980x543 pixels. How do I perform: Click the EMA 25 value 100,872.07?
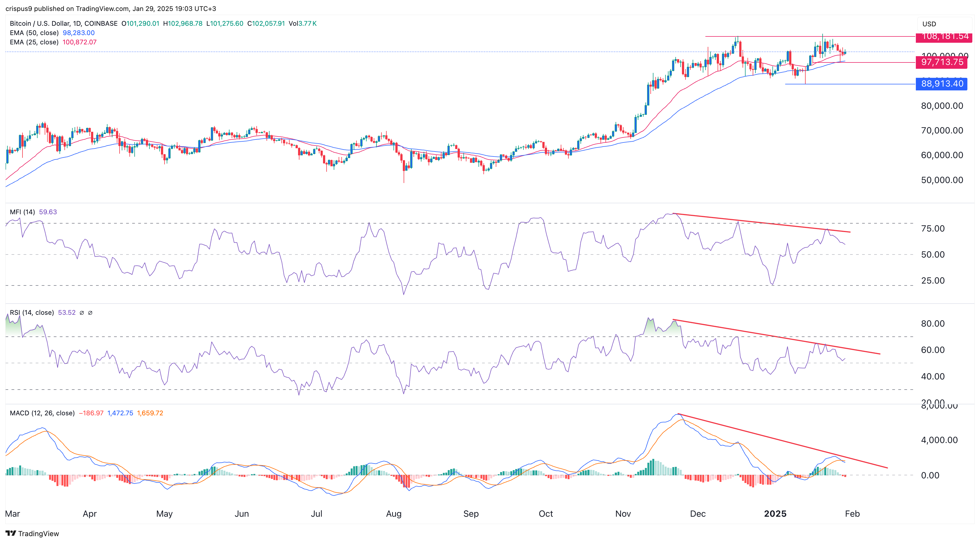tap(80, 42)
